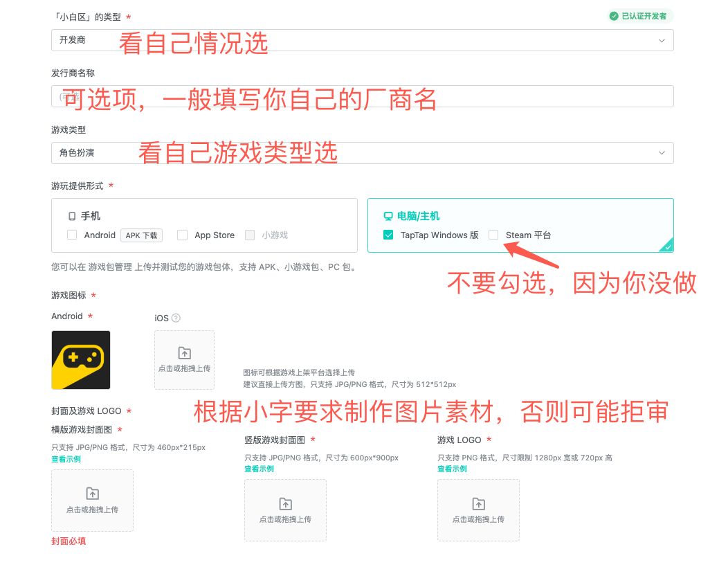Click the 封面及游戏 LOGO label
Viewport: 728px width, 567px height.
click(87, 411)
